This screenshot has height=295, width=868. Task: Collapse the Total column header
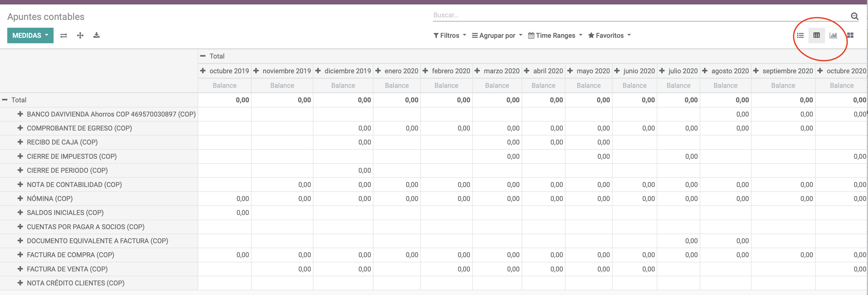click(x=203, y=56)
